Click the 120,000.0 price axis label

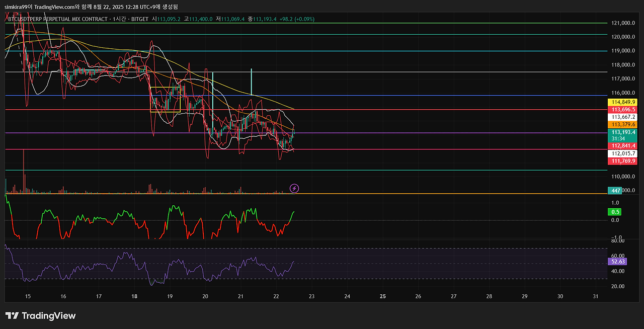click(624, 37)
